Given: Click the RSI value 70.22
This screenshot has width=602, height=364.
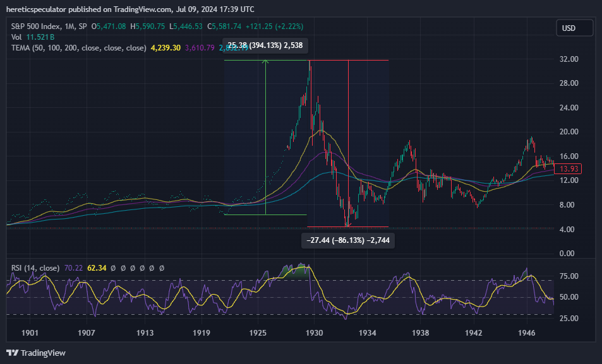Looking at the screenshot, I should click(73, 268).
